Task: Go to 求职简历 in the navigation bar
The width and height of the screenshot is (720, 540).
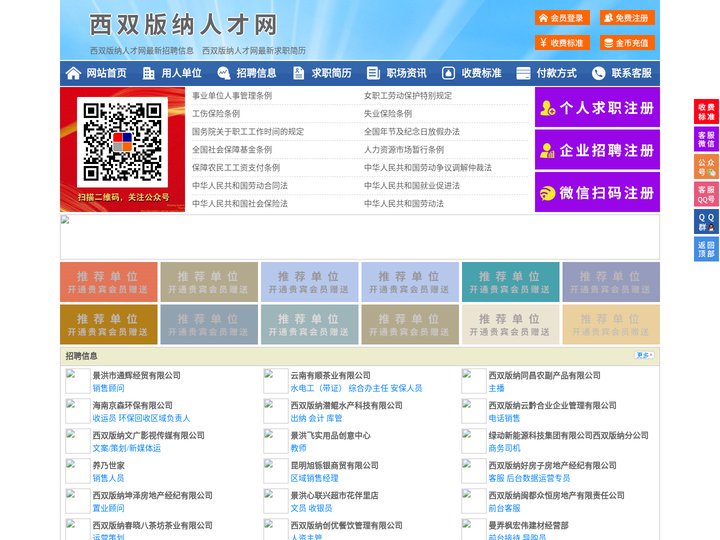Action: [332, 73]
